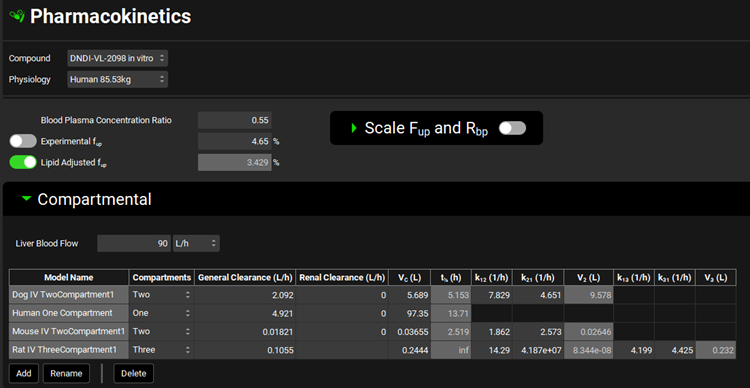The height and width of the screenshot is (388, 750).
Task: Enable the Experimental fup toggle
Action: click(23, 141)
